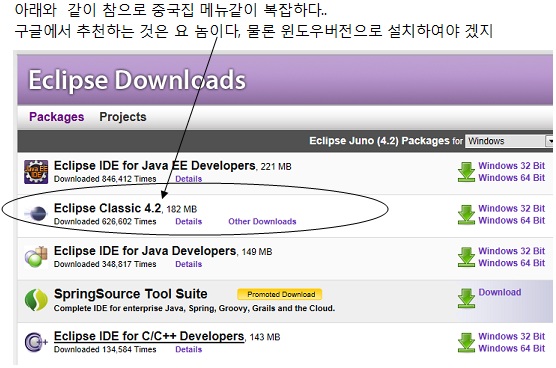Viewport: 556px width, 368px height.
Task: View Details for Java Developers package
Action: (x=189, y=264)
